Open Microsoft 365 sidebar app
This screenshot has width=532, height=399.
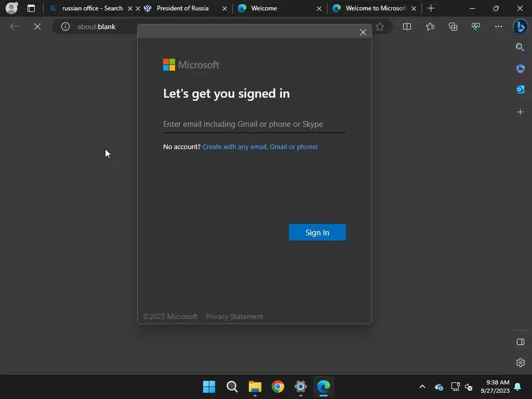pos(520,69)
